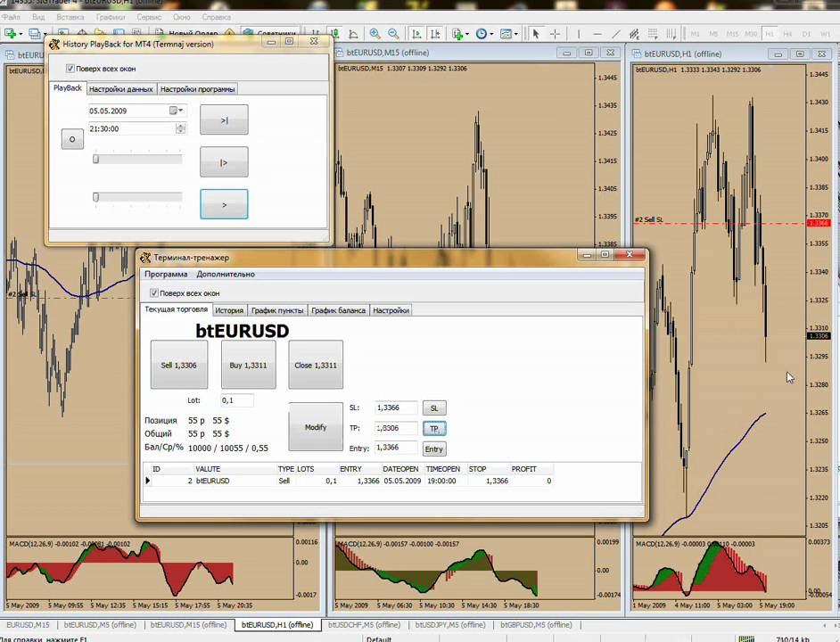Uncheck always-on-top box in History PlayBack window
The height and width of the screenshot is (642, 840).
(x=70, y=69)
